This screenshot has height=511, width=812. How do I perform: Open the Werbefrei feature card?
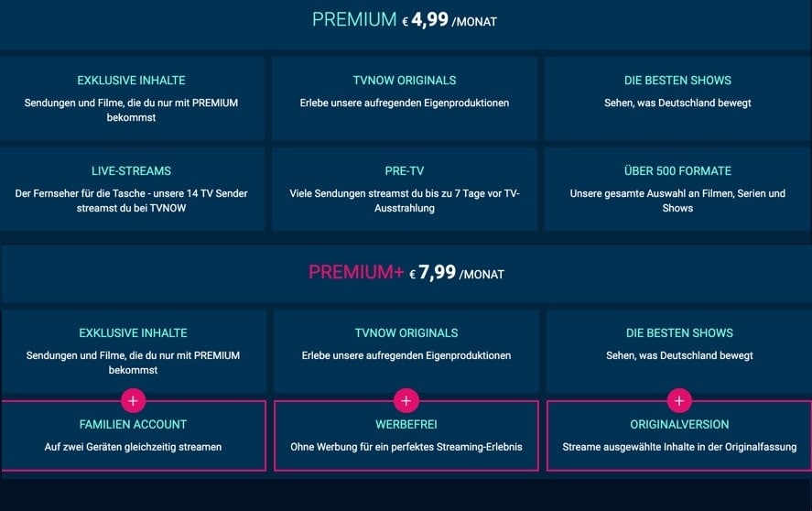[x=406, y=437]
